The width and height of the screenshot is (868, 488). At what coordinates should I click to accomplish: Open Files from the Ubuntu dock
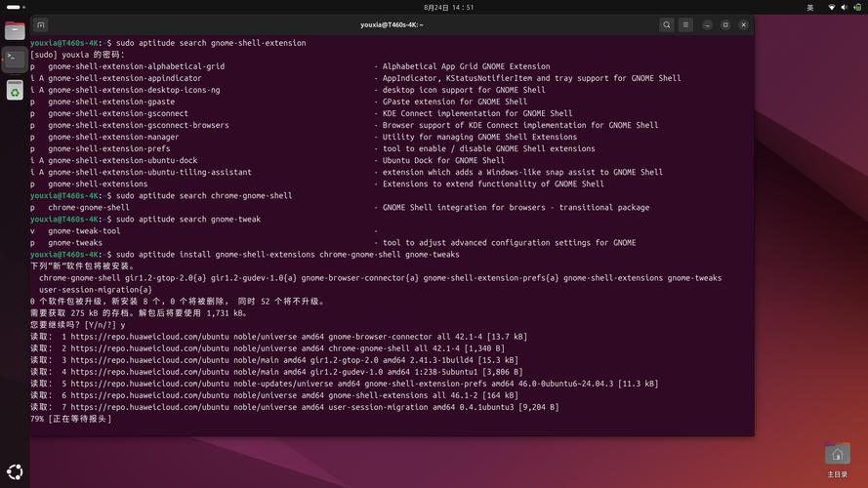(15, 30)
